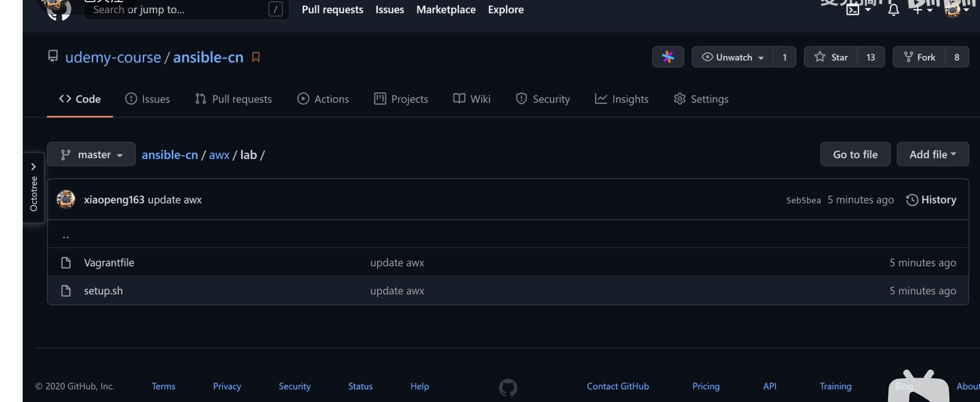Click Pull requests in top navigation
The image size is (980, 402).
332,10
